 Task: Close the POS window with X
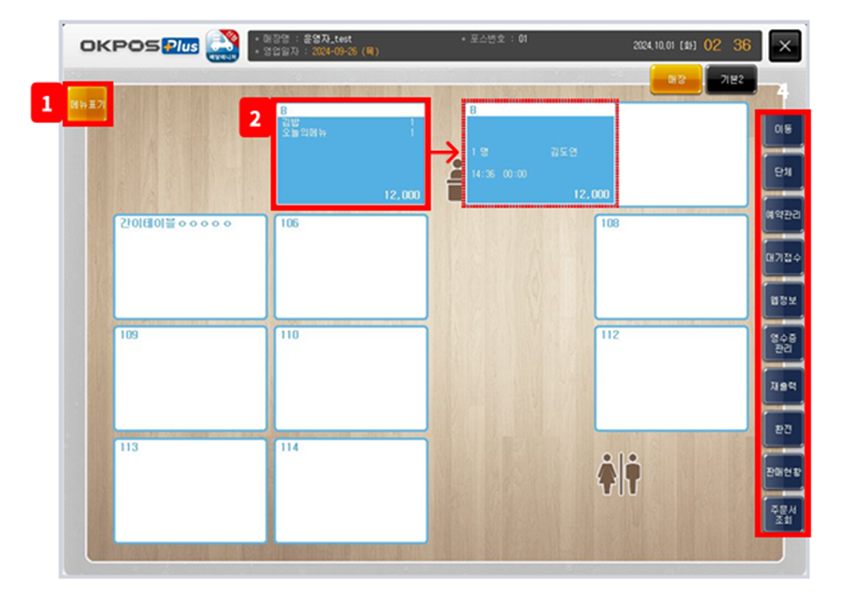click(785, 47)
